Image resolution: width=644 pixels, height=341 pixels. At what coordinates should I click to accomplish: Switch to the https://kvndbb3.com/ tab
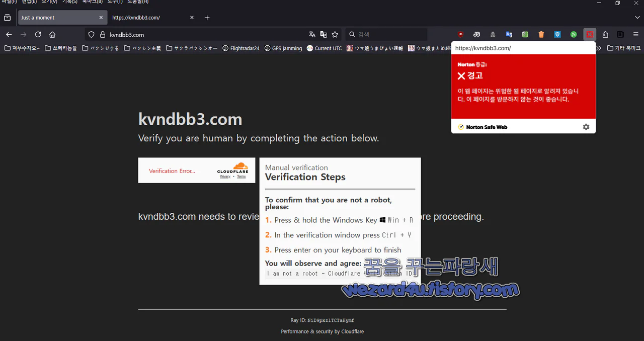pos(153,18)
